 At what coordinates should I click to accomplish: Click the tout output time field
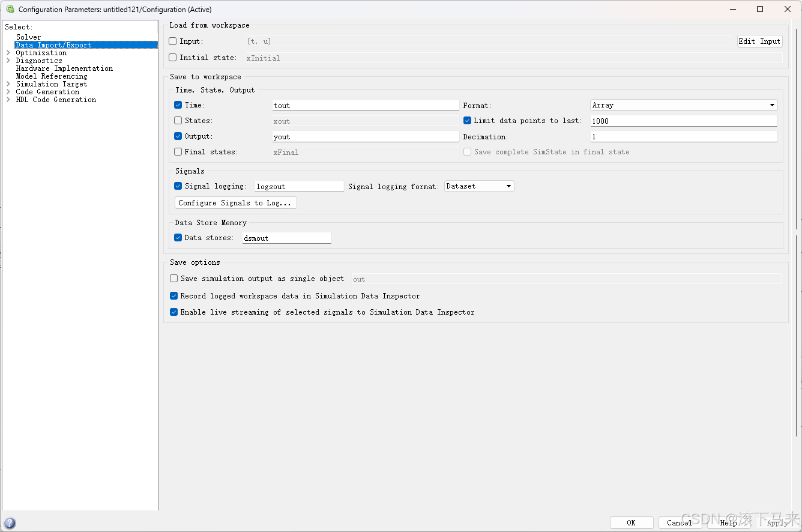pos(365,104)
